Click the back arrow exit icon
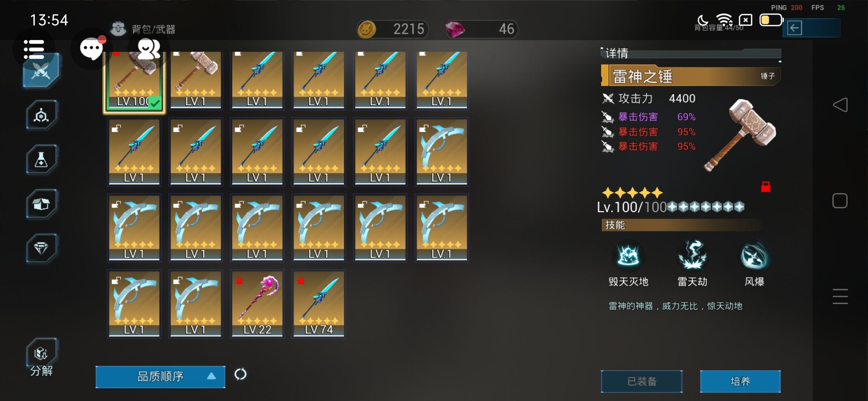Screen dimensions: 868x401 coord(795,28)
